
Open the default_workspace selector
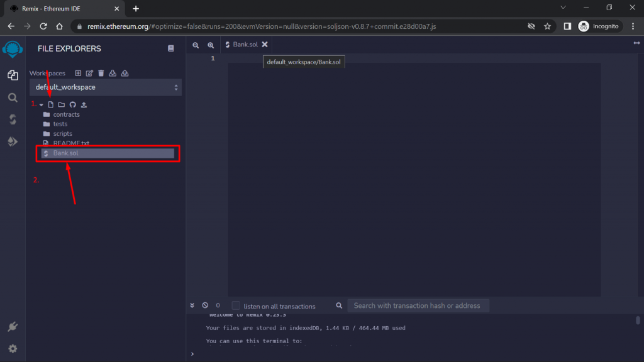click(x=105, y=87)
